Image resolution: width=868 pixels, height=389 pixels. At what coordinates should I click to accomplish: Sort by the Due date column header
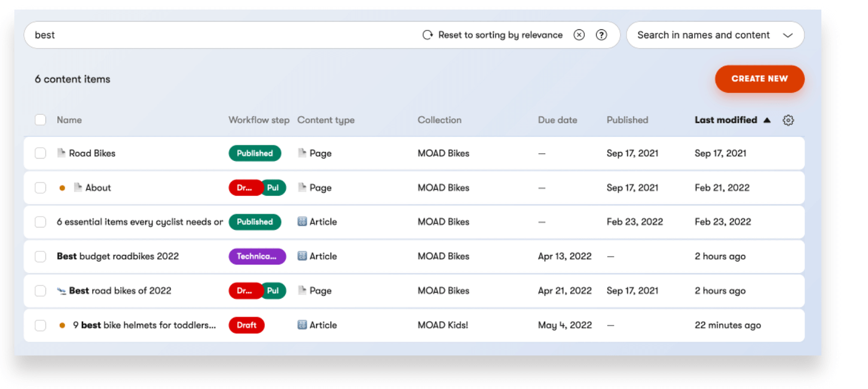click(557, 120)
